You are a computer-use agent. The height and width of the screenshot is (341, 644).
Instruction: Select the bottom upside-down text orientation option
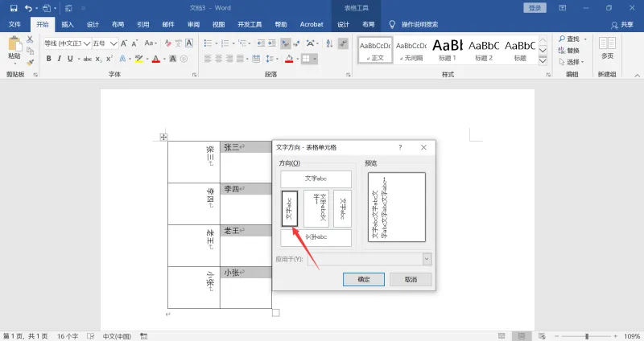(316, 237)
